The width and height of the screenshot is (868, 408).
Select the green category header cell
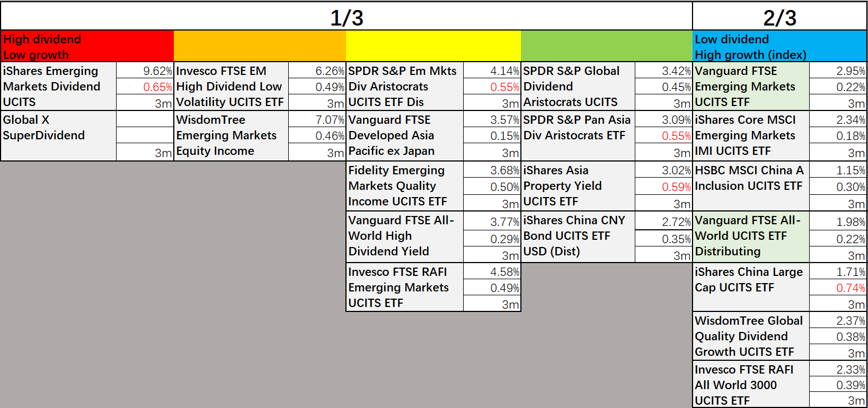point(606,47)
